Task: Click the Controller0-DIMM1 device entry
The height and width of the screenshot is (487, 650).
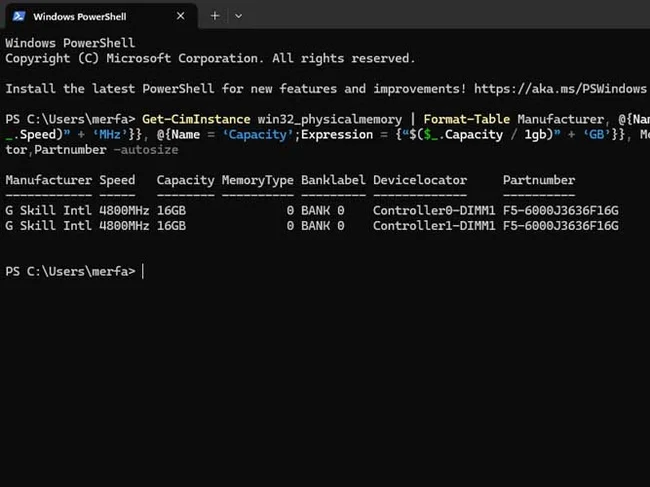Action: 435,211
